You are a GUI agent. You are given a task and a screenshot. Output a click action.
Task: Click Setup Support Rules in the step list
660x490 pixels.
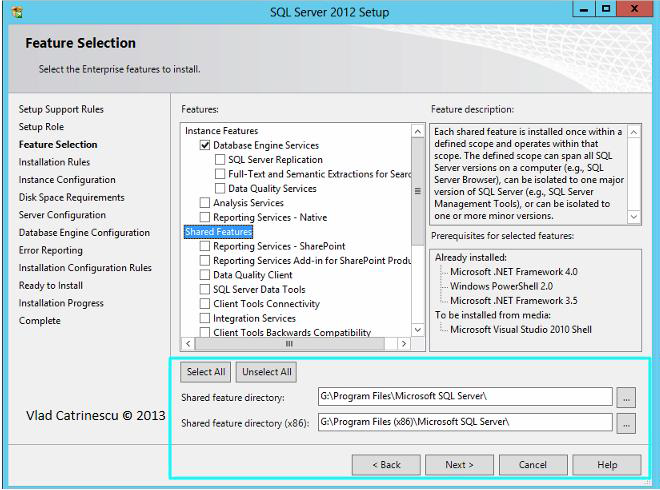(61, 109)
